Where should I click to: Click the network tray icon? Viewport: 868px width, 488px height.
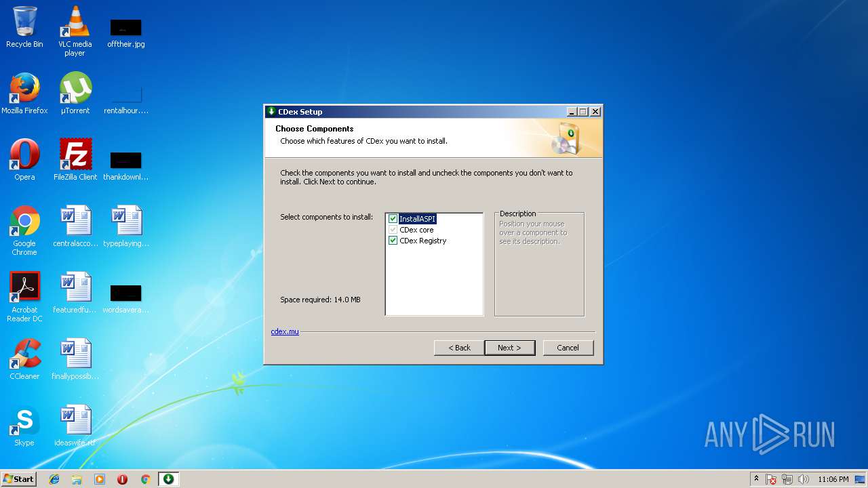787,479
